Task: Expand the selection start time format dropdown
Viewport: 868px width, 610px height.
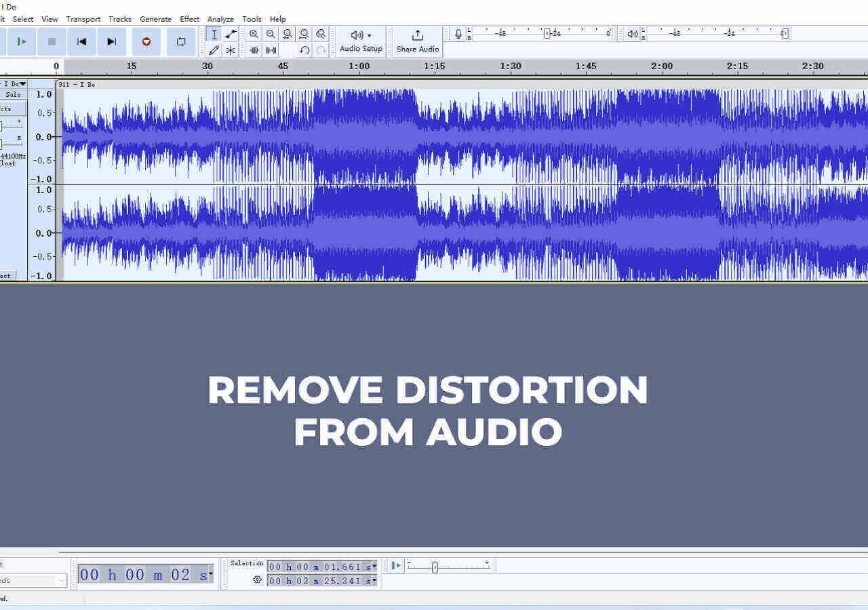Action: pyautogui.click(x=374, y=567)
